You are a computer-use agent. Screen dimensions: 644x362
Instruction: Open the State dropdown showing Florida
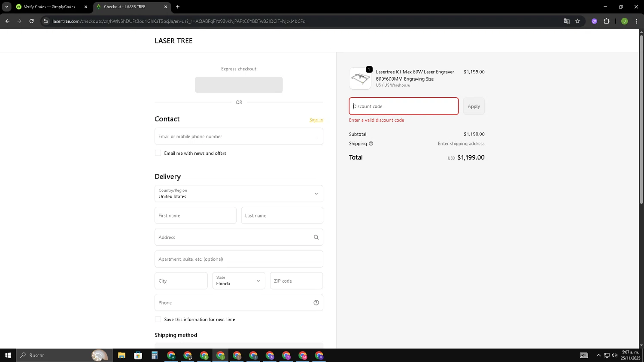pos(239,281)
